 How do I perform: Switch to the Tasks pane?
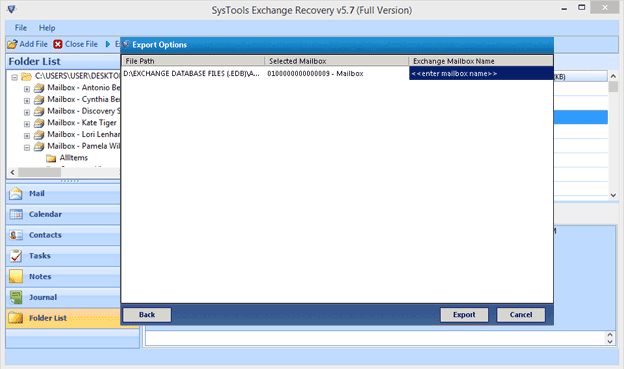coord(63,256)
